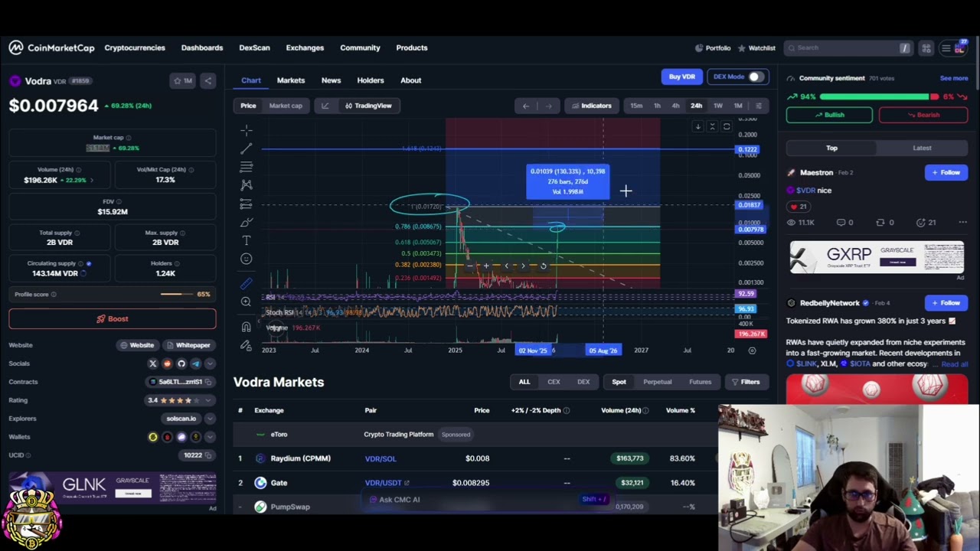Share the Vodra coin page
This screenshot has width=980, height=551.
coord(207,80)
